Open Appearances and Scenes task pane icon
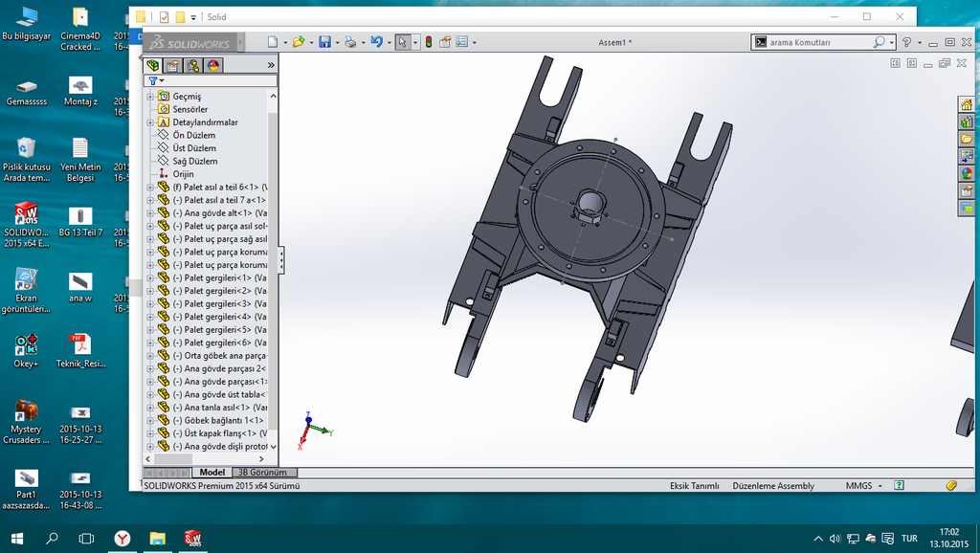The image size is (980, 553). pyautogui.click(x=967, y=174)
